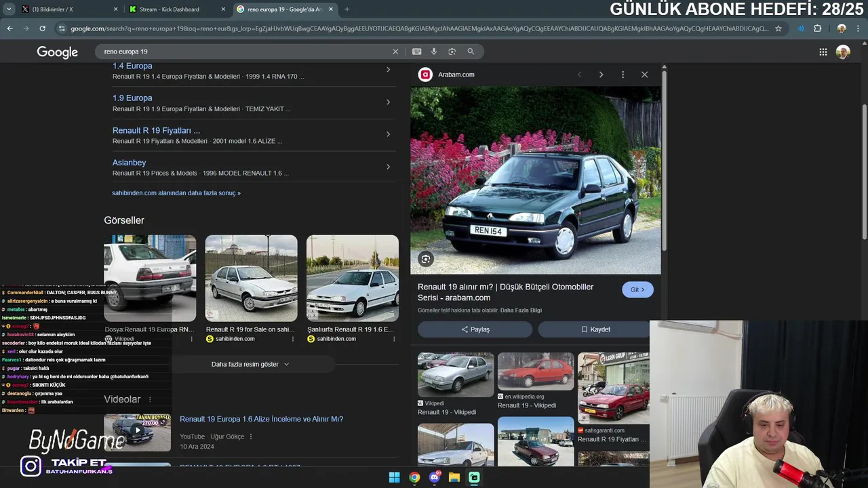This screenshot has height=488, width=868.
Task: Expand the Aslanbey result chevron
Action: tap(388, 167)
